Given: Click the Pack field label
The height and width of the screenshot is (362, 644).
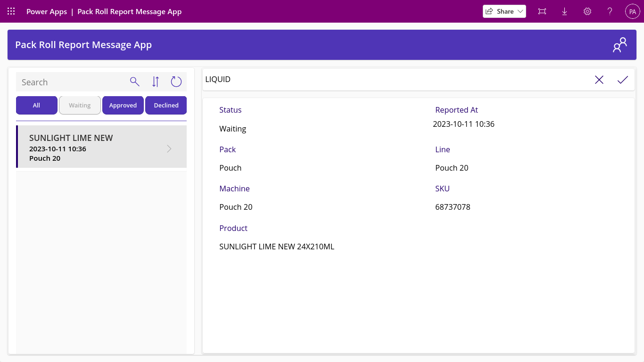Looking at the screenshot, I should click(228, 149).
